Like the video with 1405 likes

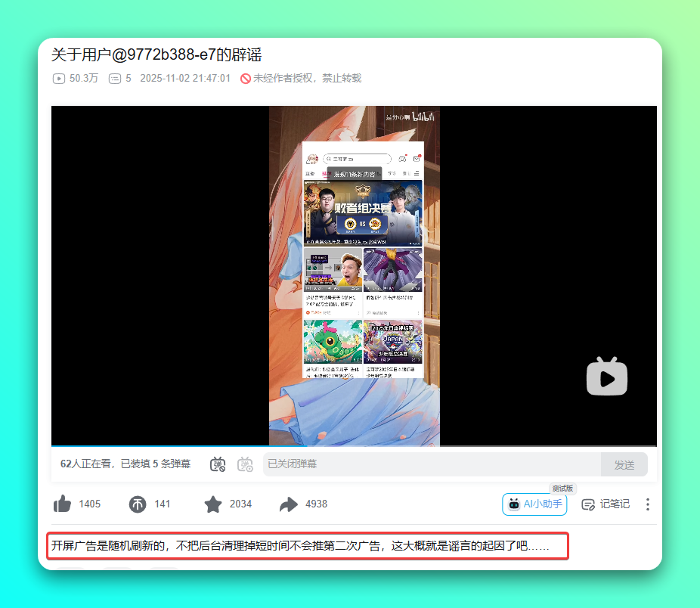pyautogui.click(x=63, y=504)
